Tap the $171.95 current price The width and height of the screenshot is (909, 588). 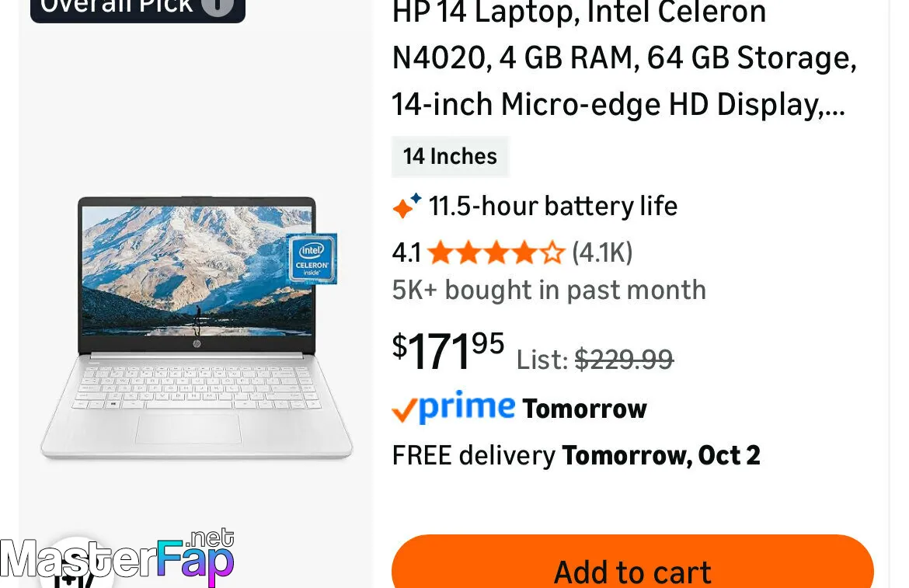pyautogui.click(x=448, y=350)
